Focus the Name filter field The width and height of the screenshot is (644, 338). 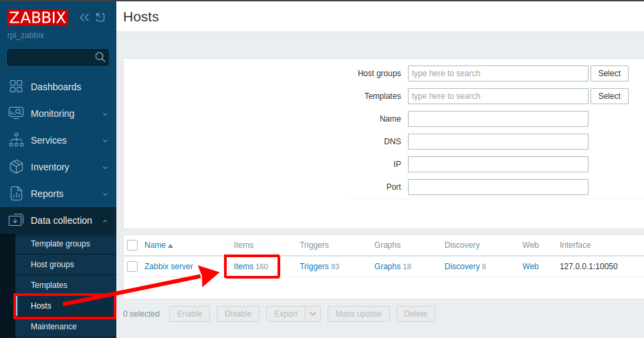pos(498,119)
